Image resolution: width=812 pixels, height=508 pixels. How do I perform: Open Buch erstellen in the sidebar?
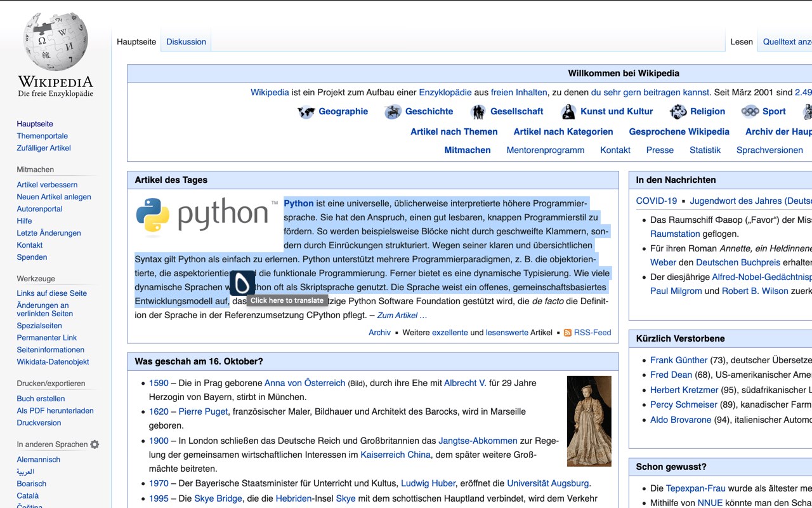41,399
